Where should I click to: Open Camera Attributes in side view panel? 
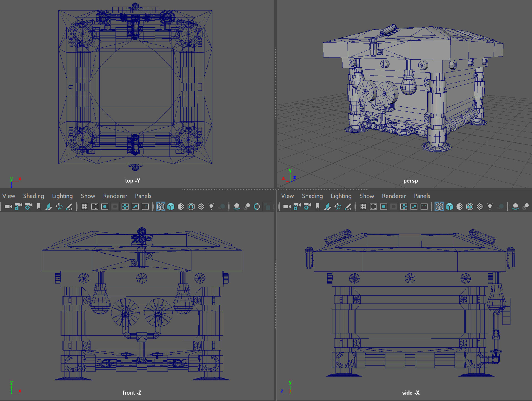pos(307,206)
